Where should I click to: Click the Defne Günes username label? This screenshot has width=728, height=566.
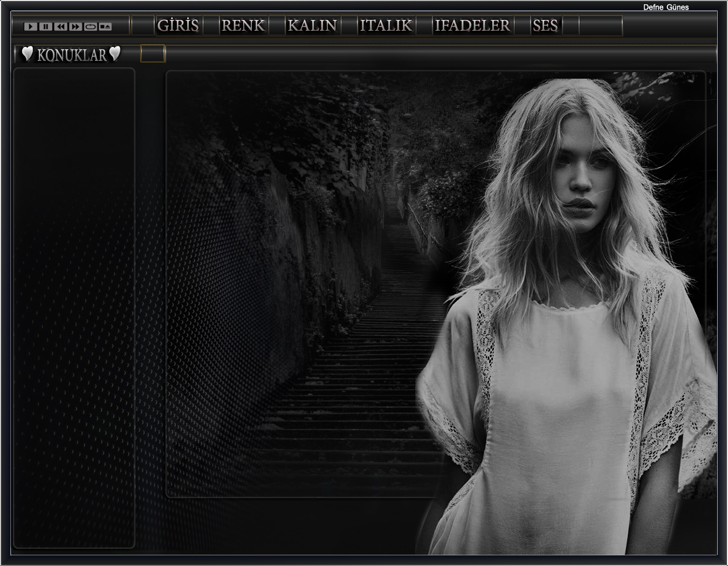point(665,7)
